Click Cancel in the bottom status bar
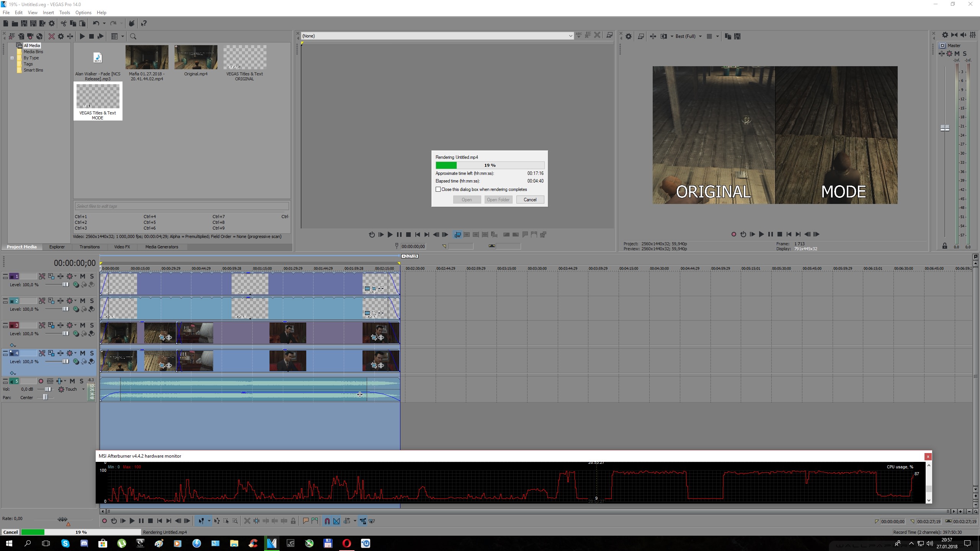The height and width of the screenshot is (551, 980). click(11, 532)
